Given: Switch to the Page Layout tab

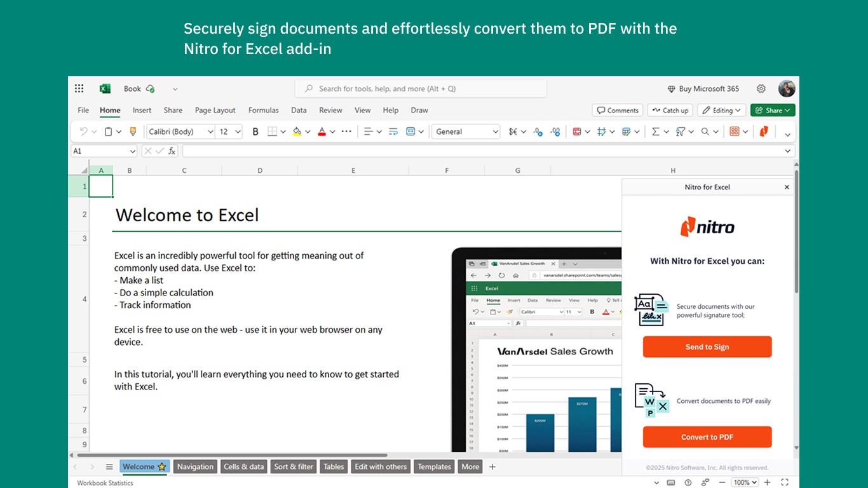Looking at the screenshot, I should pyautogui.click(x=215, y=111).
